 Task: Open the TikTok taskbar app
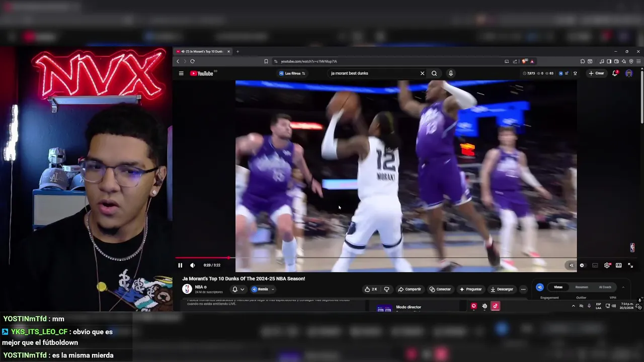tap(495, 306)
